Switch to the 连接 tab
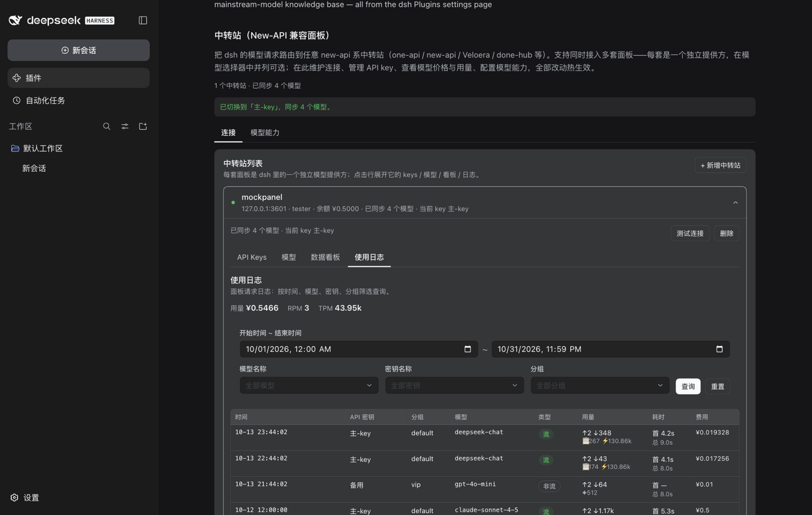 click(x=228, y=133)
